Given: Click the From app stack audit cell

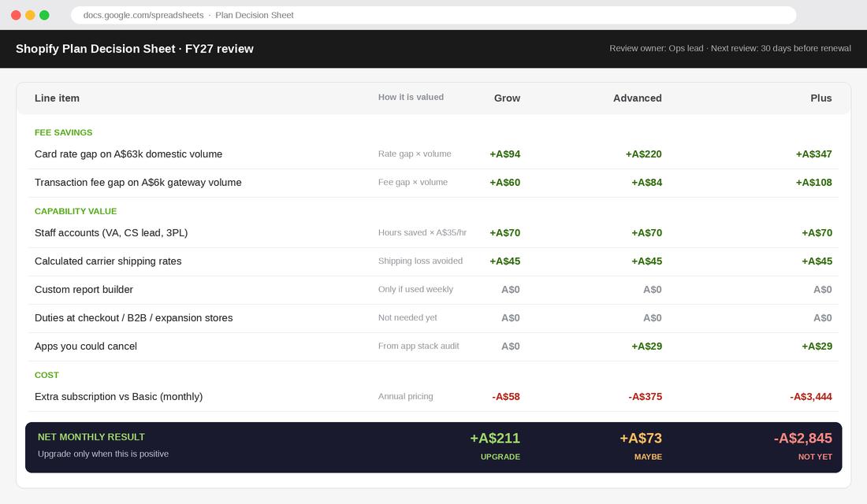Looking at the screenshot, I should click(x=419, y=346).
